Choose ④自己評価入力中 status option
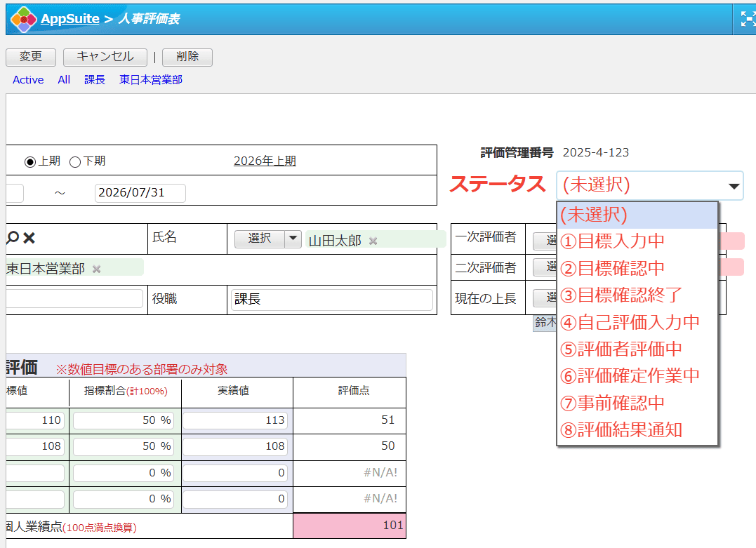Screen dimensions: 756x548 (637, 322)
